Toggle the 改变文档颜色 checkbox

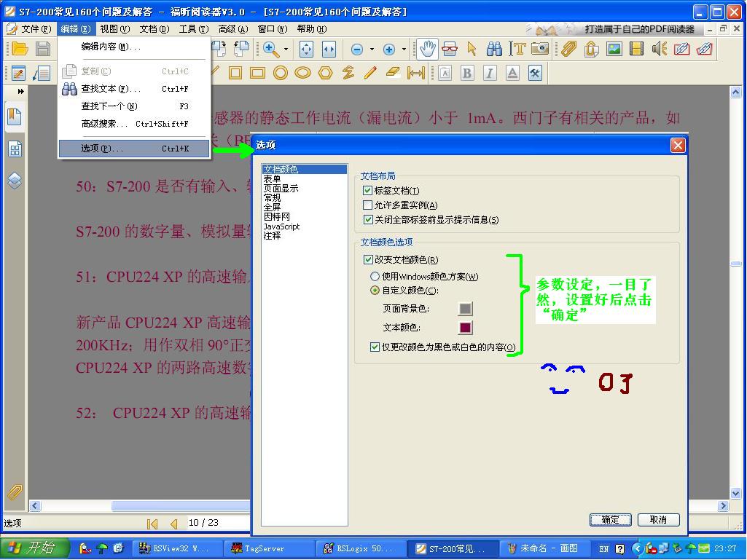pos(368,260)
